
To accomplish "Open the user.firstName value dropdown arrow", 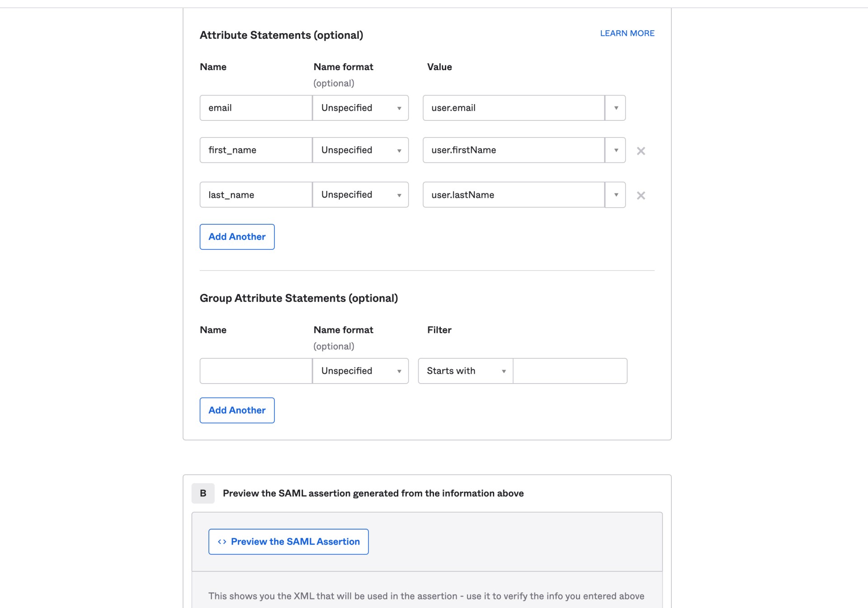I will (x=615, y=150).
